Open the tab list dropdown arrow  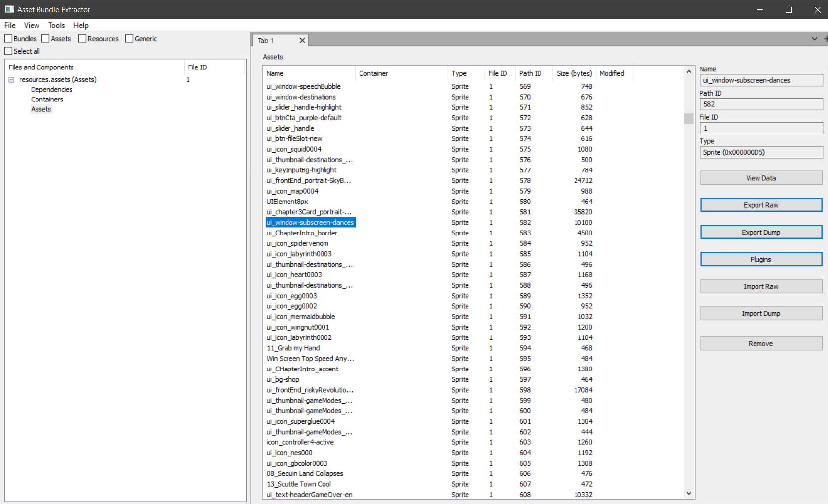[x=814, y=39]
